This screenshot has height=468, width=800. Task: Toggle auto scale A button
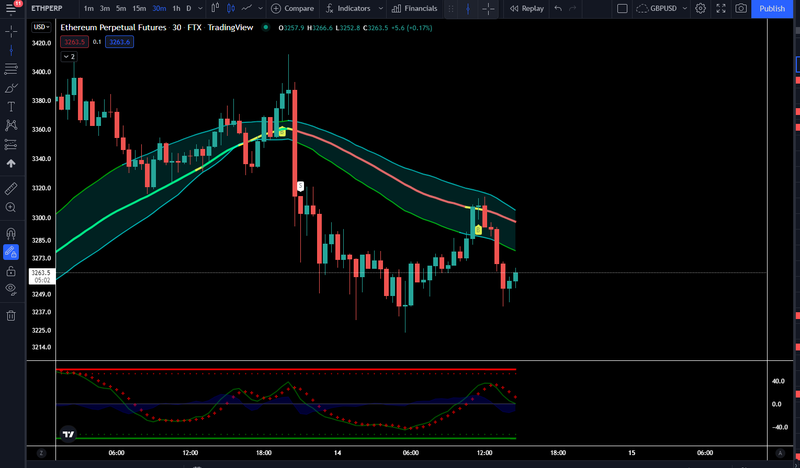tap(780, 453)
